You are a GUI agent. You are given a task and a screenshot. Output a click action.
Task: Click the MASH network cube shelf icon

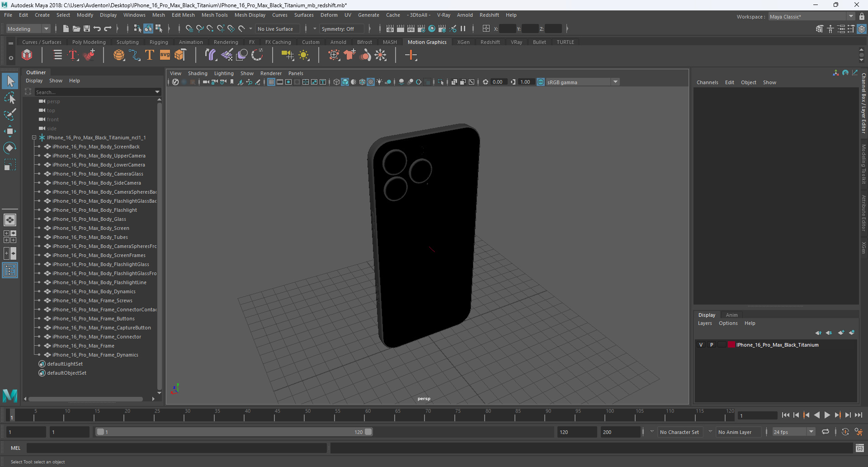click(x=27, y=55)
